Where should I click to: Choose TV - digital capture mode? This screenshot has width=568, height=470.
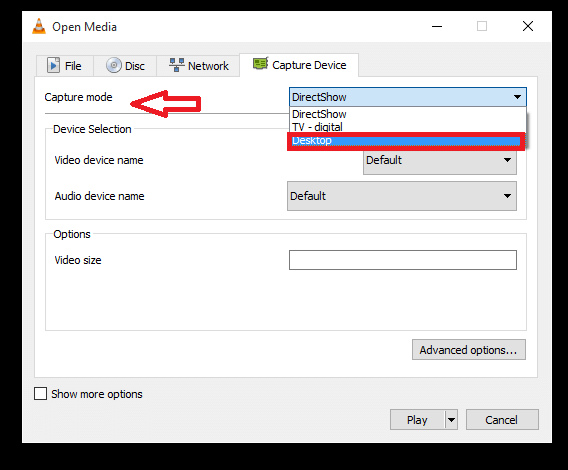point(408,127)
